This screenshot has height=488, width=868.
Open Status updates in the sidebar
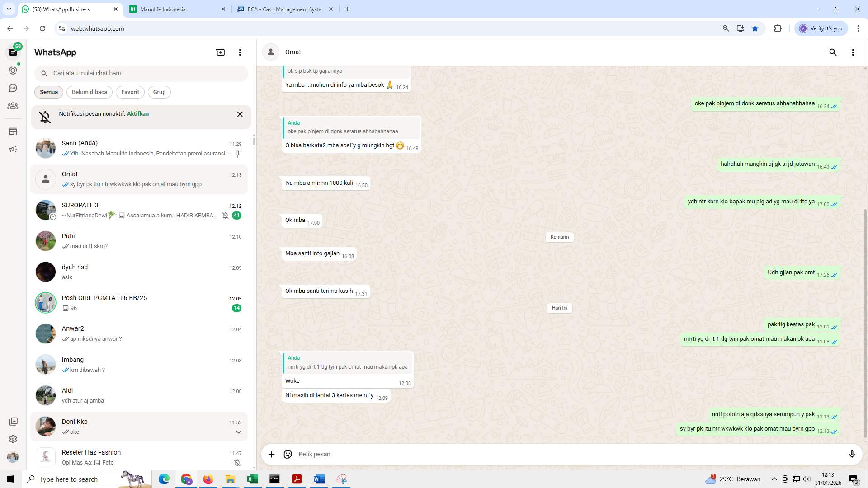point(13,70)
